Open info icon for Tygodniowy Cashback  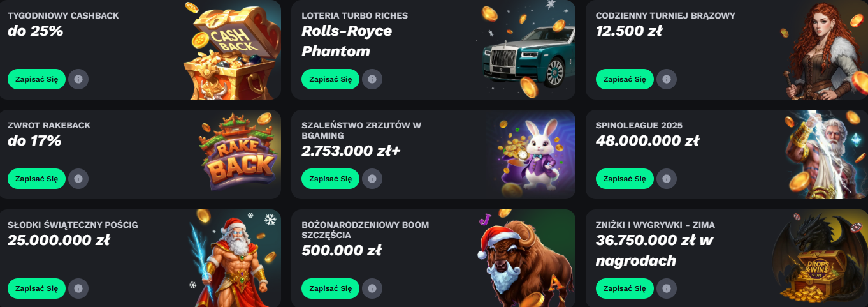click(78, 79)
